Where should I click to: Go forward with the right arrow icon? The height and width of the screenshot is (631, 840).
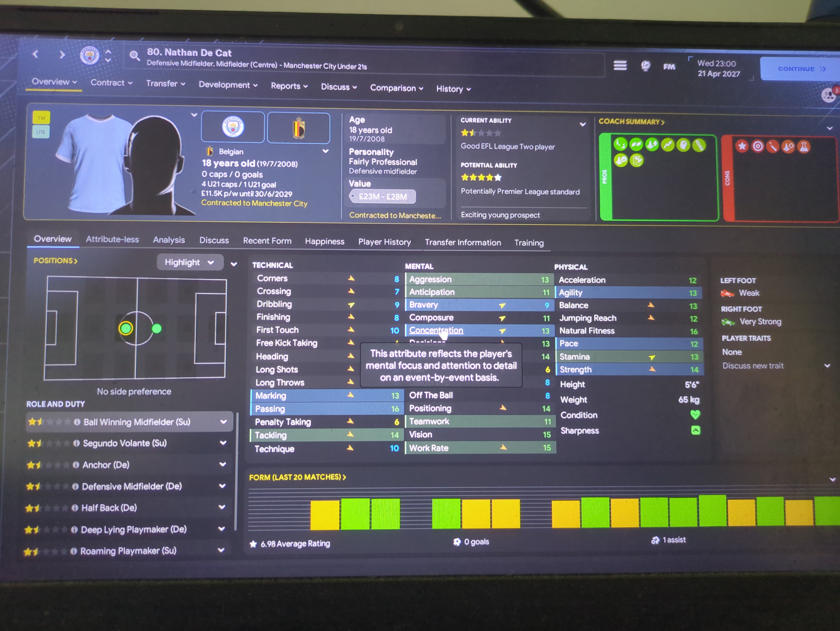point(62,55)
